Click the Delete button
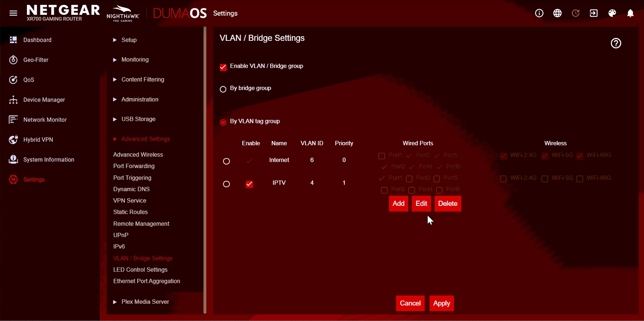Screen dimensions: 644x321 (x=448, y=204)
